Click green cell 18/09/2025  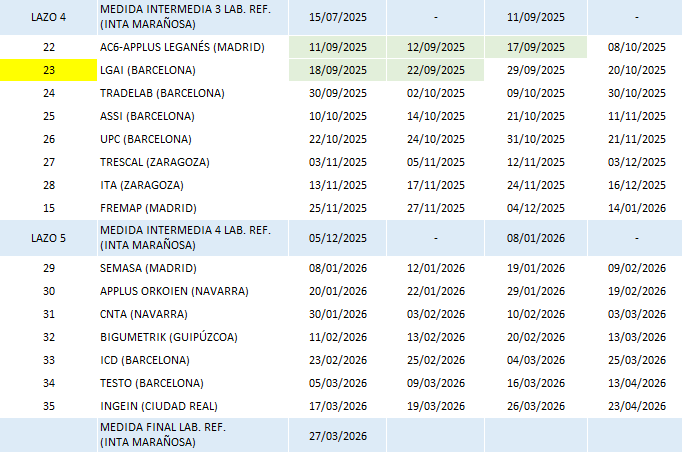click(338, 70)
